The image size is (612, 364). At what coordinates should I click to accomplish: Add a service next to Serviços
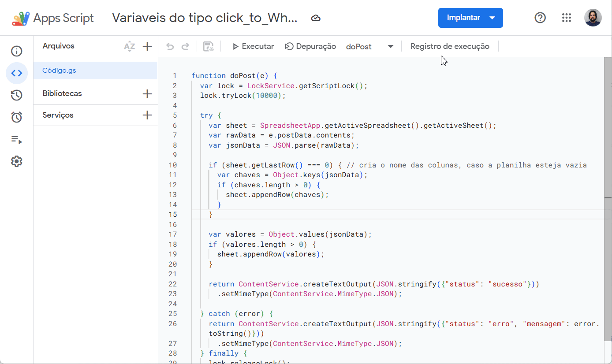(147, 115)
